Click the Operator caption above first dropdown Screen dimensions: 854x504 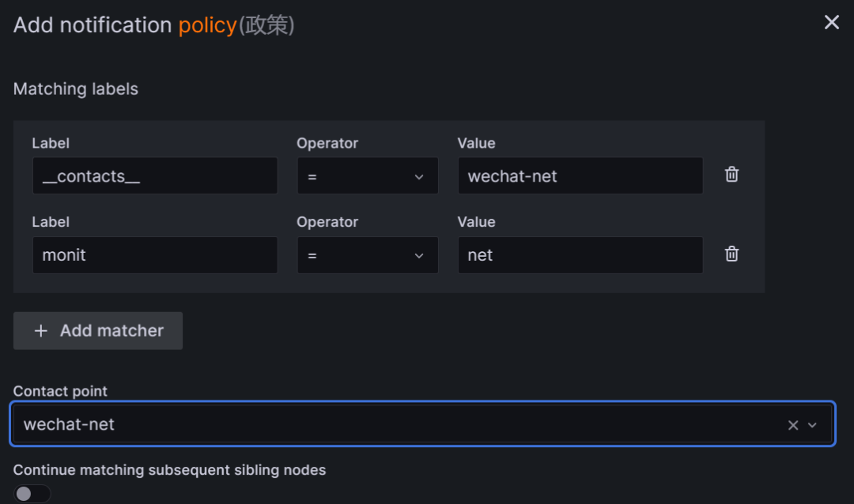[327, 143]
